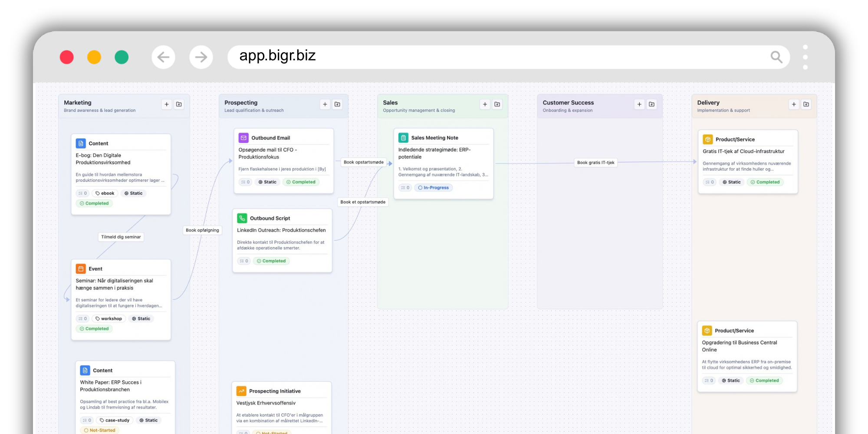
Task: Open the browser three-dot menu
Action: pyautogui.click(x=805, y=57)
